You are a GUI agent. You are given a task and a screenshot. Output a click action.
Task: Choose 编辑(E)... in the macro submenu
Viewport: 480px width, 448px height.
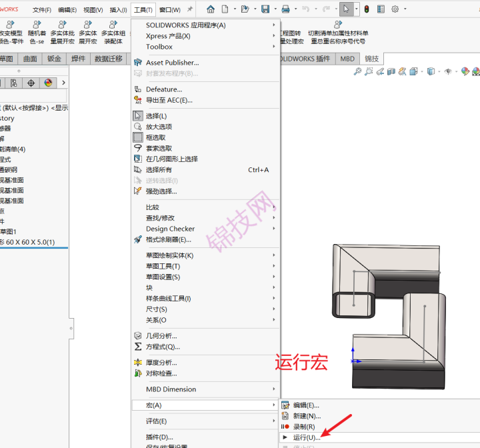point(379,405)
